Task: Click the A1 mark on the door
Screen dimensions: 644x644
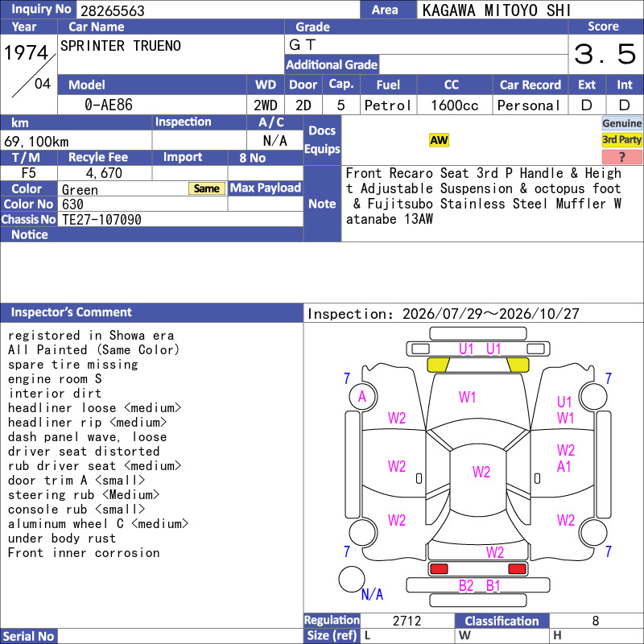Action: point(564,467)
